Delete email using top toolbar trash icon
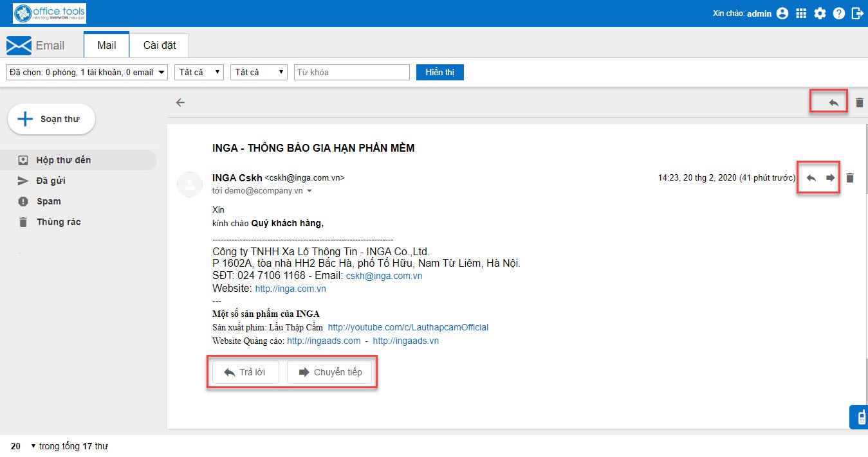 [x=860, y=102]
